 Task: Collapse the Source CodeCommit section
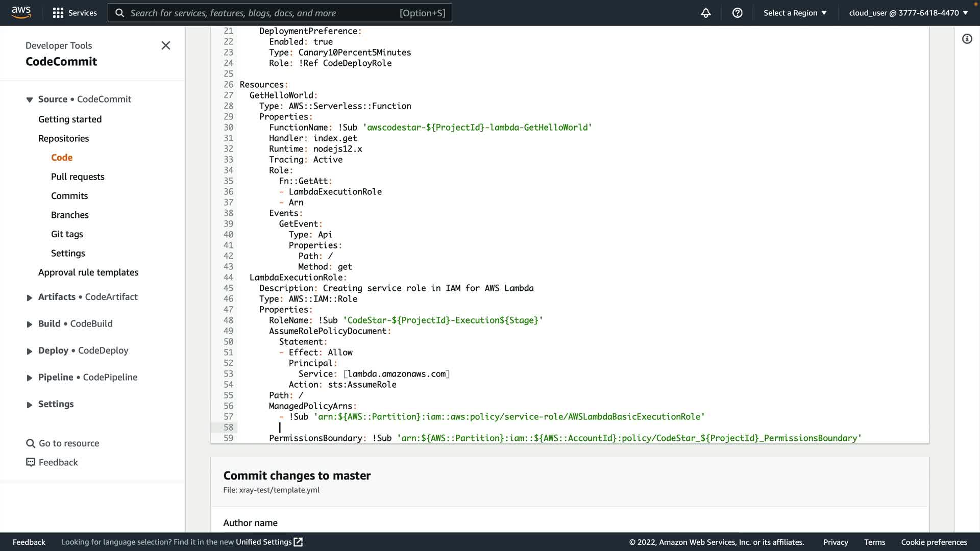[30, 99]
